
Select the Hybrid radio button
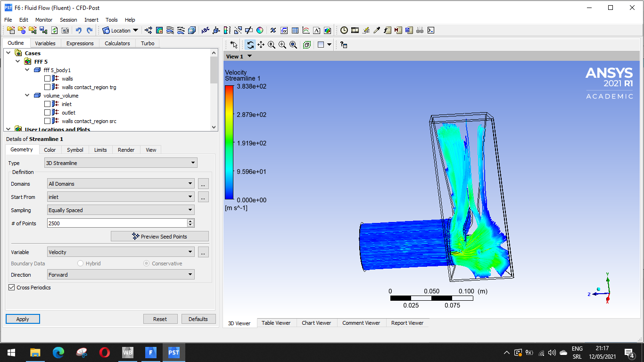[81, 263]
